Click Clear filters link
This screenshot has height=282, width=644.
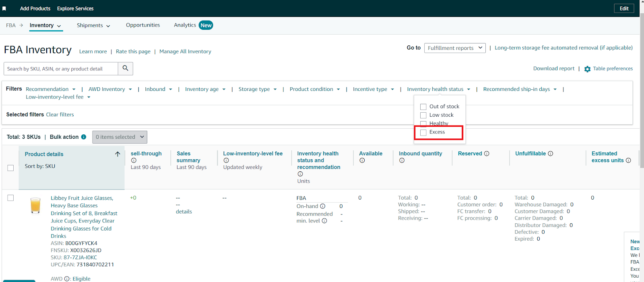pos(60,115)
